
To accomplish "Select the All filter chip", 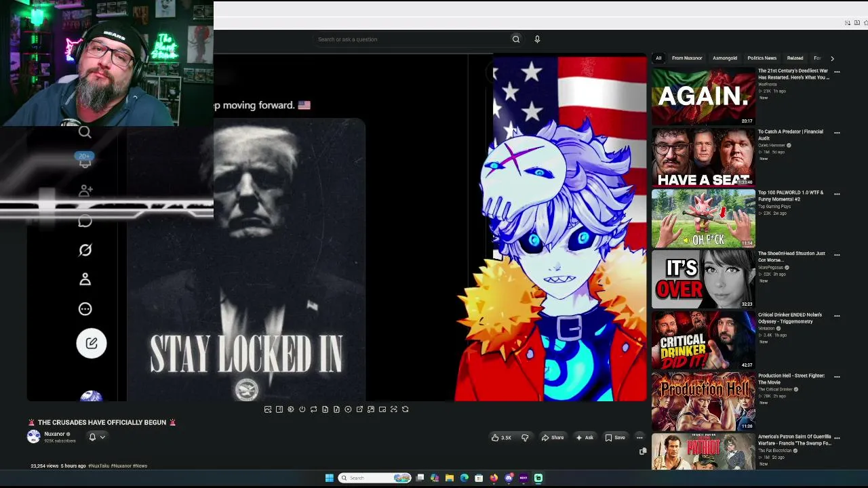I will [658, 58].
